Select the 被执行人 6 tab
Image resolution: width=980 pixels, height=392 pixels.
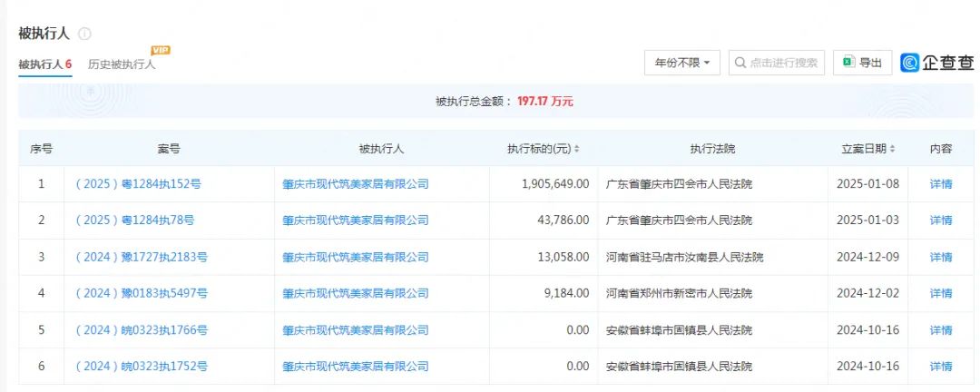click(44, 64)
